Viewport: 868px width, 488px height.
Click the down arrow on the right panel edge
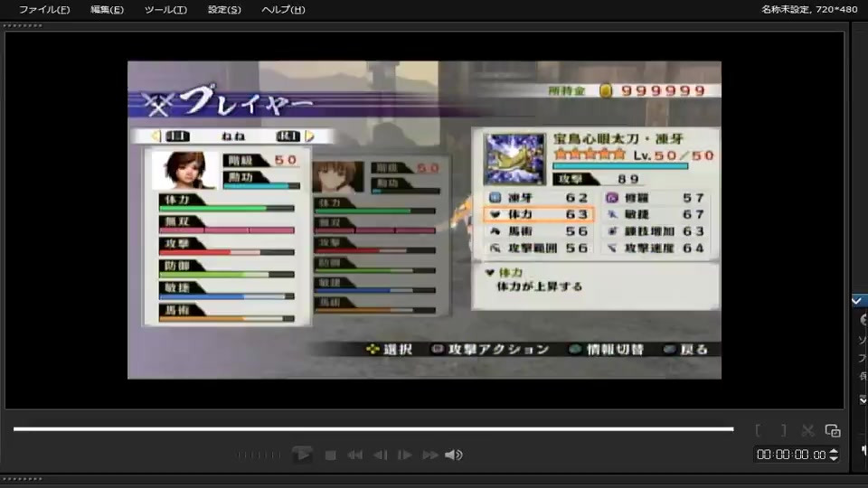tap(863, 399)
